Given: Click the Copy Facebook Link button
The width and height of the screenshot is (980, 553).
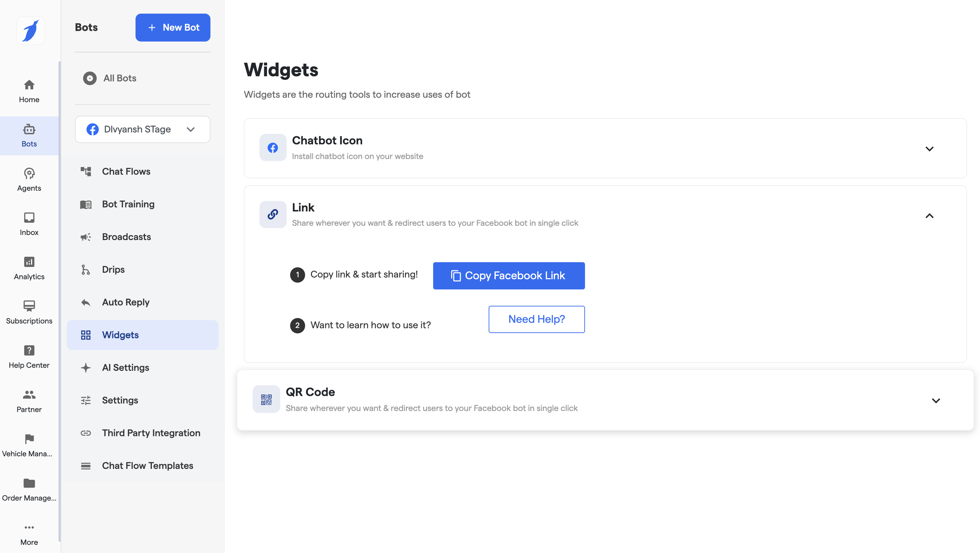Looking at the screenshot, I should pos(509,276).
